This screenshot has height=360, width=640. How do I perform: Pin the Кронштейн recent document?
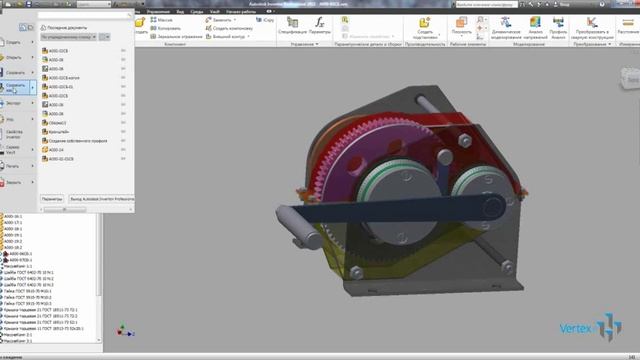(x=123, y=131)
